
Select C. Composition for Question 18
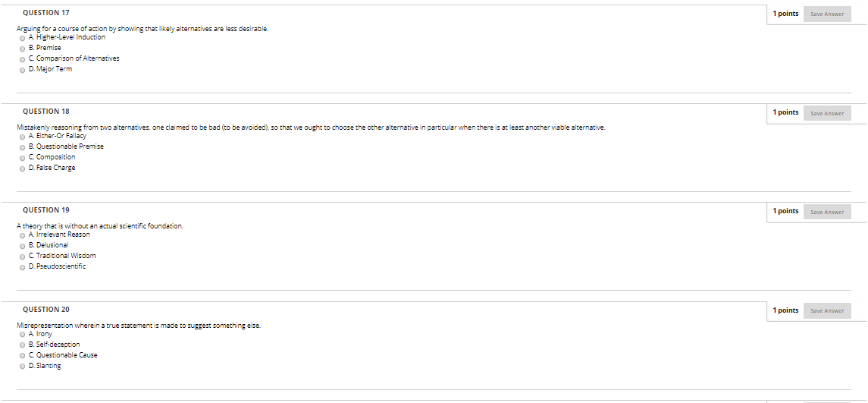click(22, 158)
